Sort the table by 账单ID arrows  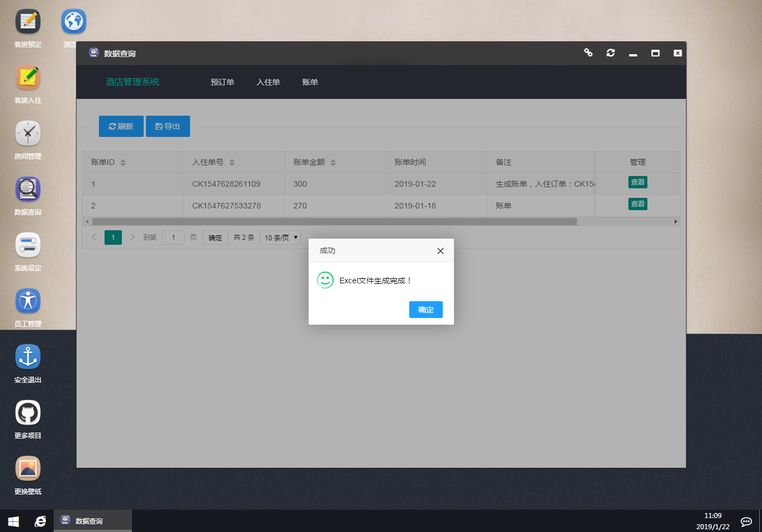[123, 163]
